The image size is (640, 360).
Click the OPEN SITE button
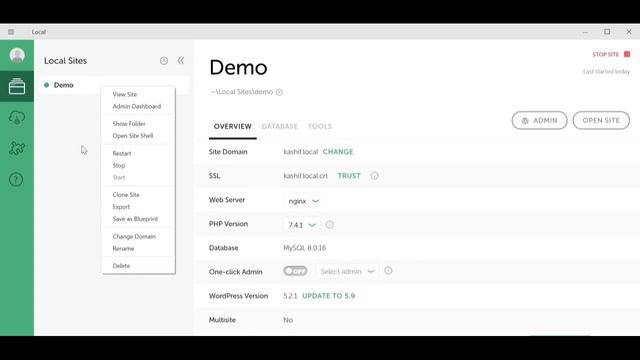click(601, 120)
